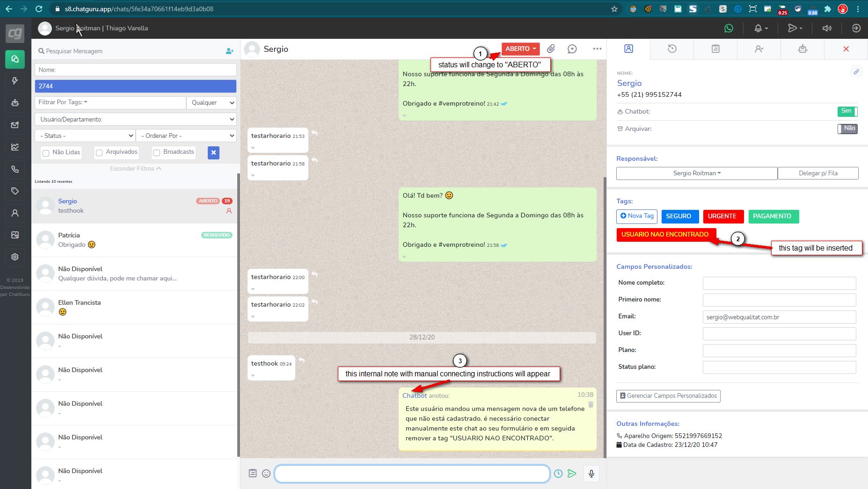This screenshot has height=489, width=868.
Task: Click the Nova Tag button
Action: (x=637, y=216)
